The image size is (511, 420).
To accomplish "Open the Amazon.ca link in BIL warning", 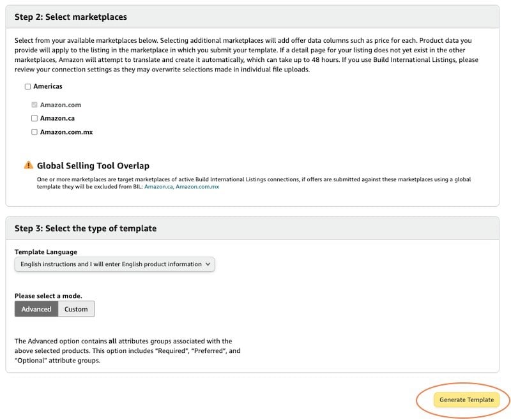I will click(158, 186).
